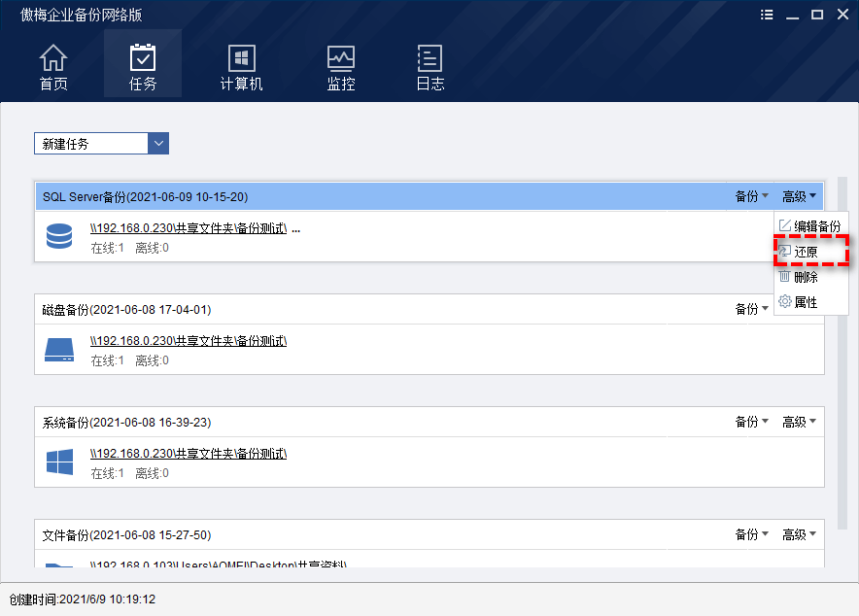
Task: Choose 删除 from the advanced menu
Action: pos(806,277)
